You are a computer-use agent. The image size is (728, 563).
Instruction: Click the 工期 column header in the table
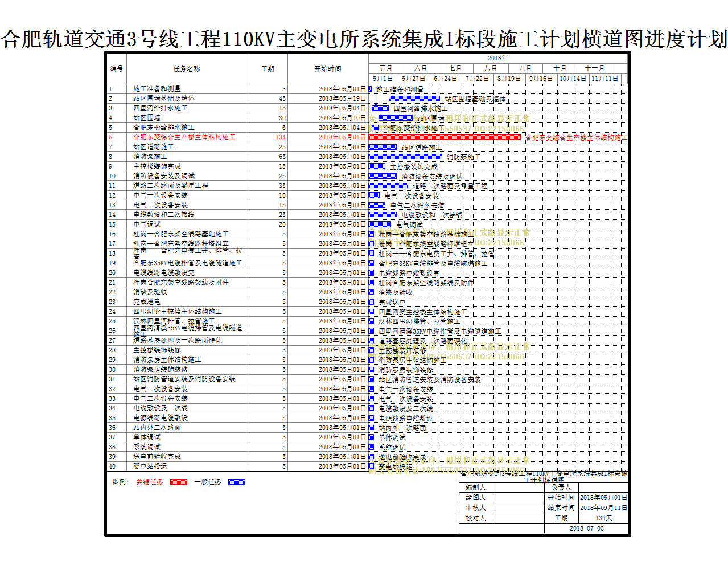(x=268, y=69)
